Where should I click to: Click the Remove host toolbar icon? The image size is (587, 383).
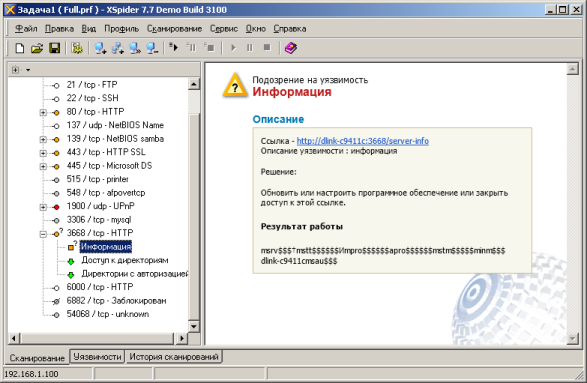click(152, 48)
